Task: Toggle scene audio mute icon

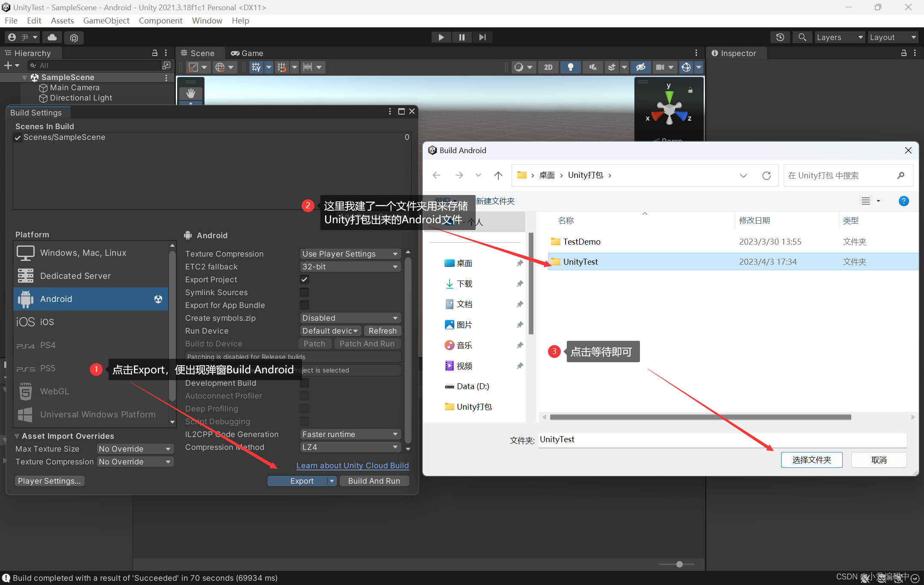Action: [x=593, y=67]
